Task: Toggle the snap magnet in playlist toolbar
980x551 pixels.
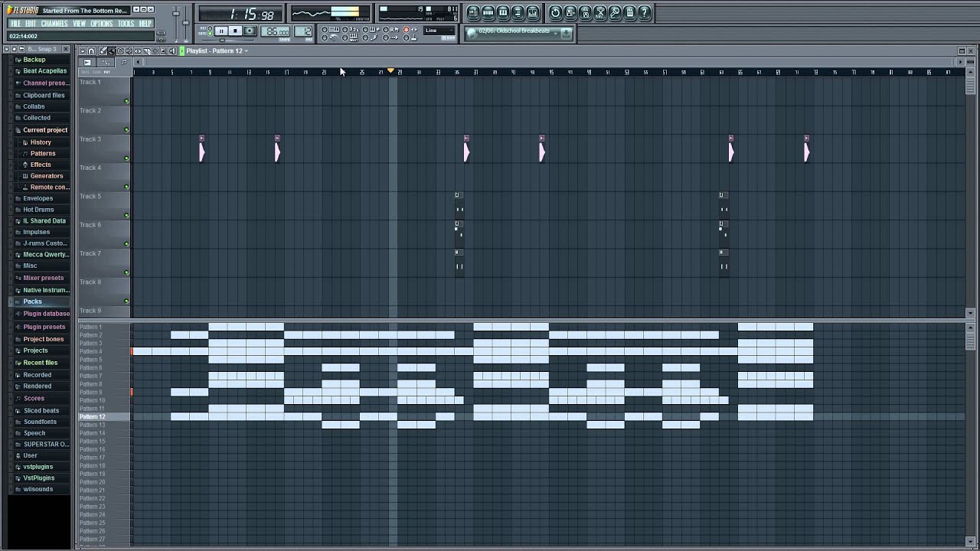Action: 91,51
